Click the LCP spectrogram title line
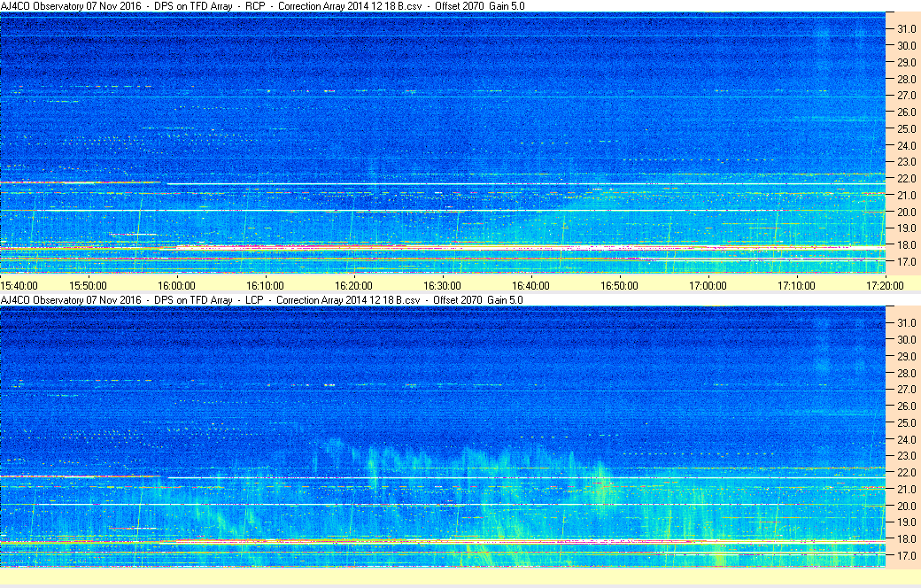This screenshot has width=921, height=588. coord(261,299)
